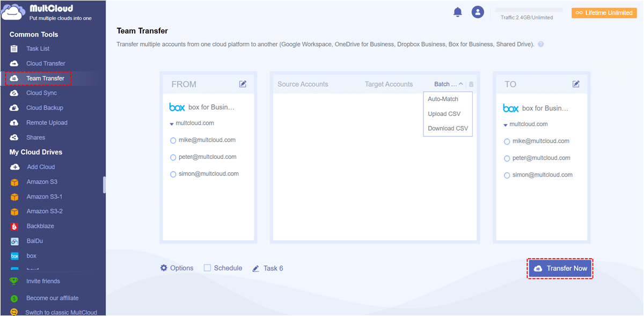Click box for Business label in TO
644x316 pixels.
tap(545, 108)
